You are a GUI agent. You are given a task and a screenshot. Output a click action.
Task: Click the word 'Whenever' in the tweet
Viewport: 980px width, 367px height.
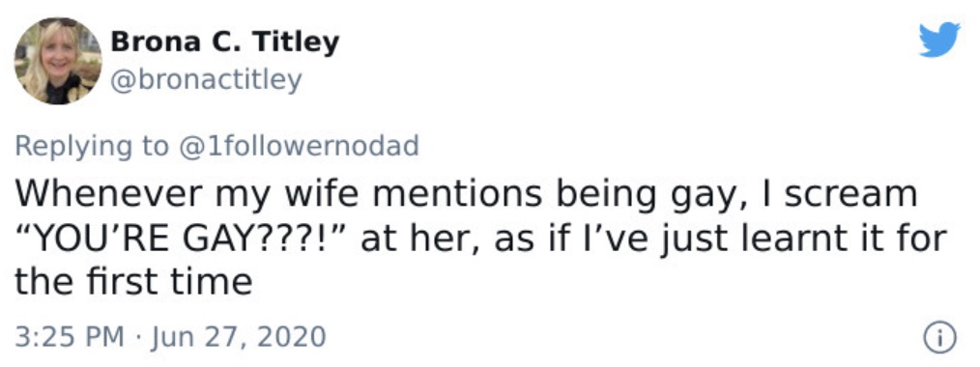pos(108,193)
